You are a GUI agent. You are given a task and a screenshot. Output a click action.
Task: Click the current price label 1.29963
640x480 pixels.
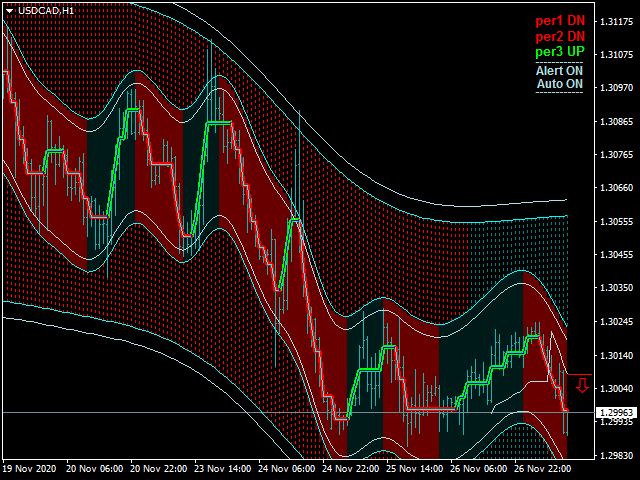(617, 413)
